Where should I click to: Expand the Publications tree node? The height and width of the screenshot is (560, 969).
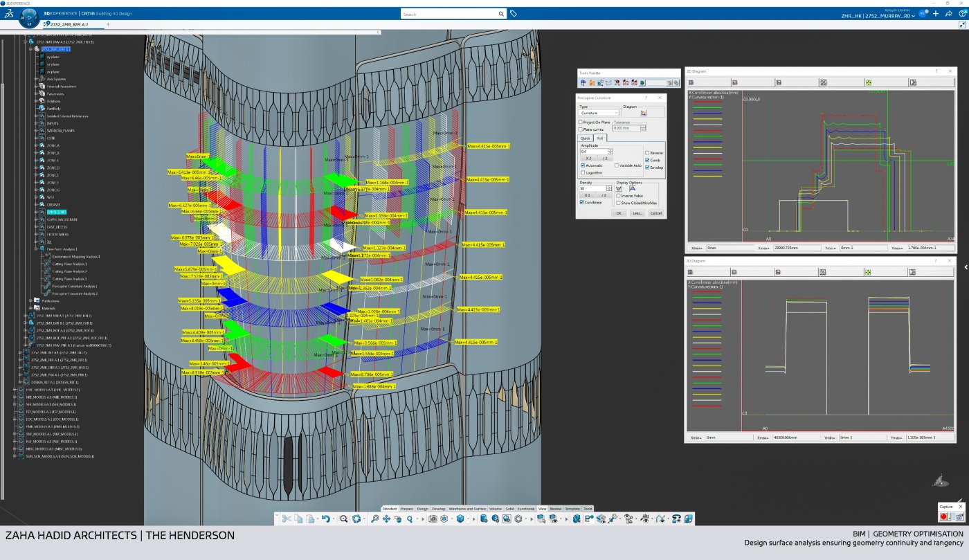click(x=30, y=301)
